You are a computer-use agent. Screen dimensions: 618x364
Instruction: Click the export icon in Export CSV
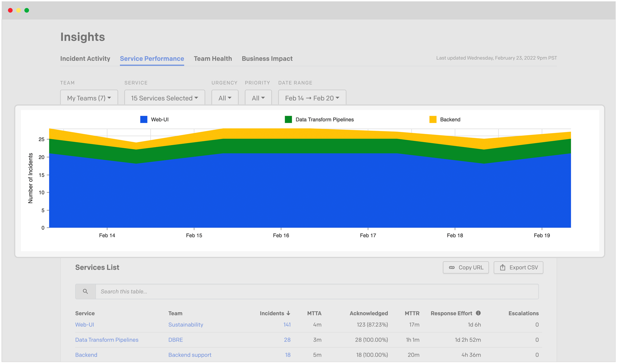pos(502,268)
